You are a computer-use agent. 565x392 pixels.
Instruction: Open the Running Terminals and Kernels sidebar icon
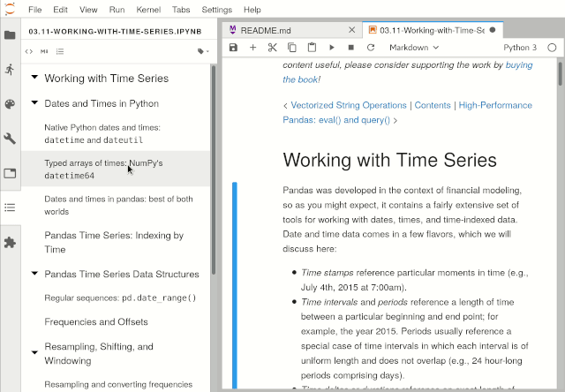[x=10, y=69]
